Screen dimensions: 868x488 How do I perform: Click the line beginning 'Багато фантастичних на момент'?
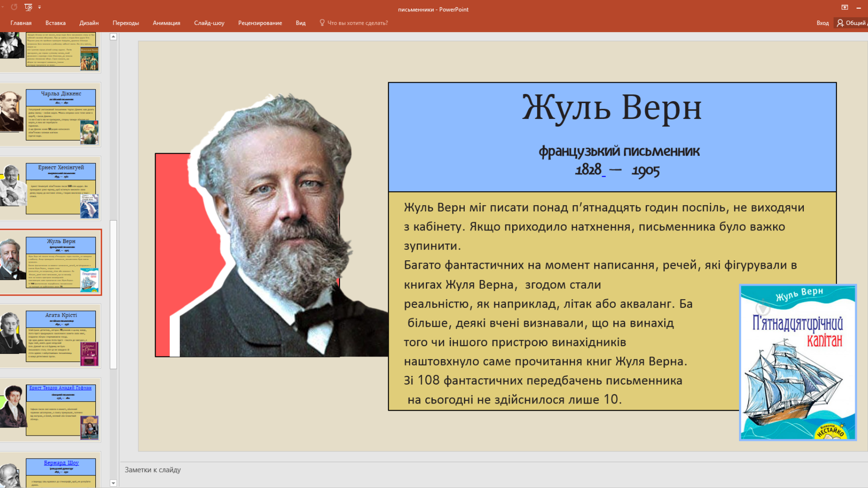pos(600,265)
